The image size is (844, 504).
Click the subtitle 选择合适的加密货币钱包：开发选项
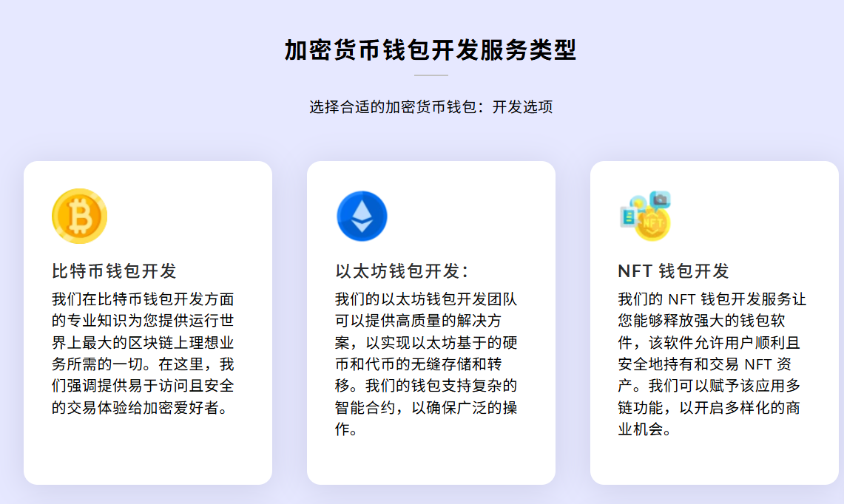(x=431, y=107)
